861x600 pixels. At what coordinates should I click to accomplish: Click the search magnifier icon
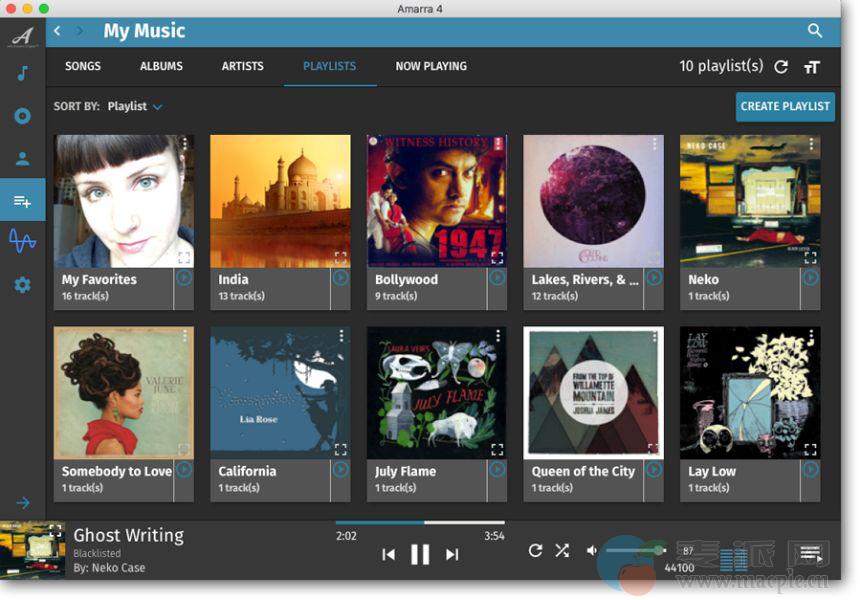(815, 31)
